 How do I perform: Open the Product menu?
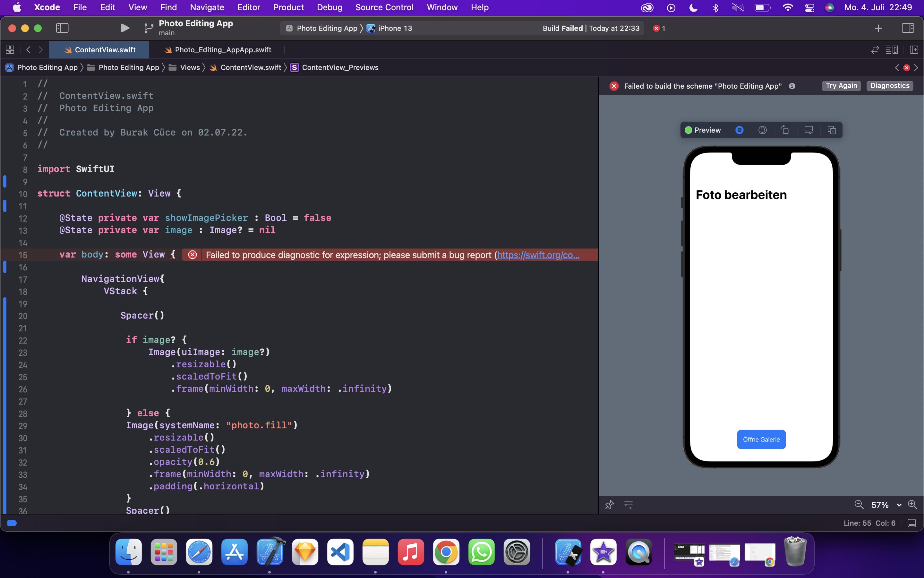[288, 7]
